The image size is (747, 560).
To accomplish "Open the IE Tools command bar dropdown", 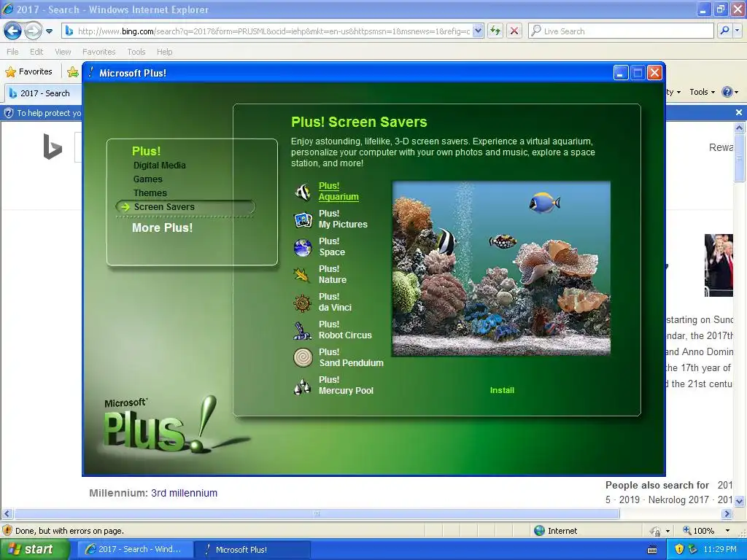I will pyautogui.click(x=703, y=92).
